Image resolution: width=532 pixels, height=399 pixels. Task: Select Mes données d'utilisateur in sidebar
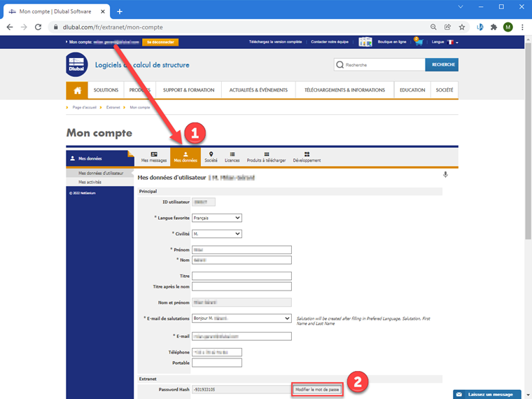click(100, 173)
